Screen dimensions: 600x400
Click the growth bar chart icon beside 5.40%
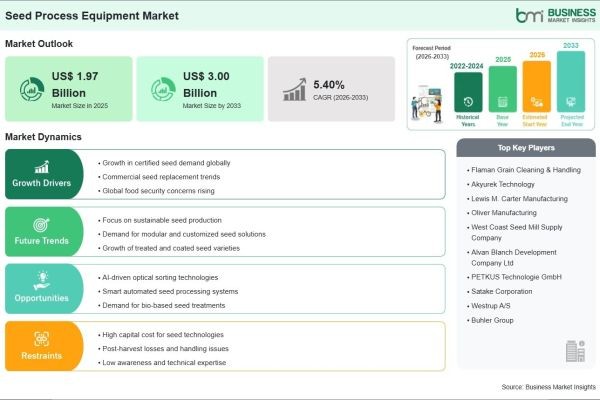coord(295,90)
